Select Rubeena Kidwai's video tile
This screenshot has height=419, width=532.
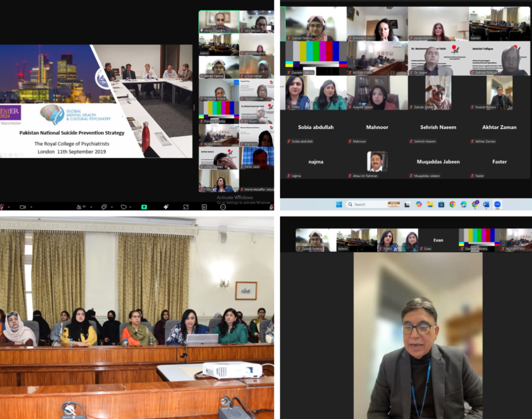[x=219, y=90]
